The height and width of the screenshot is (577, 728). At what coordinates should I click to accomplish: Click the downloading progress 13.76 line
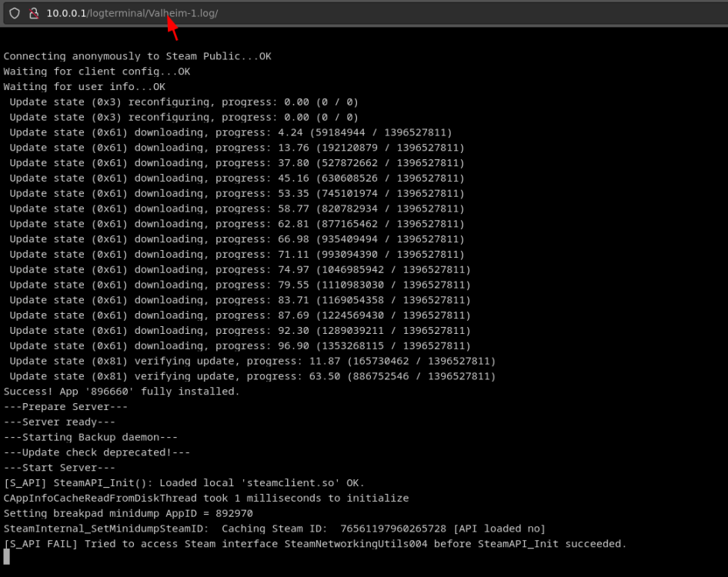click(x=237, y=148)
